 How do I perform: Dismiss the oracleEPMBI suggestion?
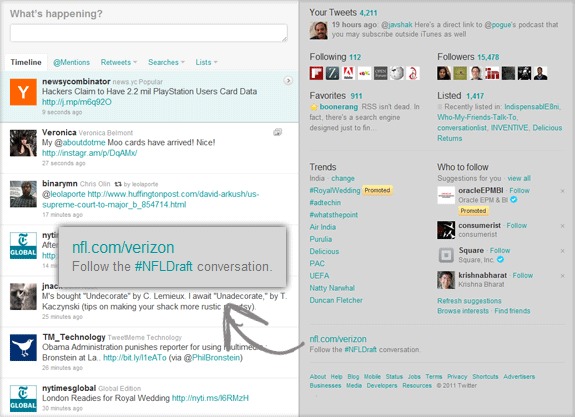click(563, 191)
